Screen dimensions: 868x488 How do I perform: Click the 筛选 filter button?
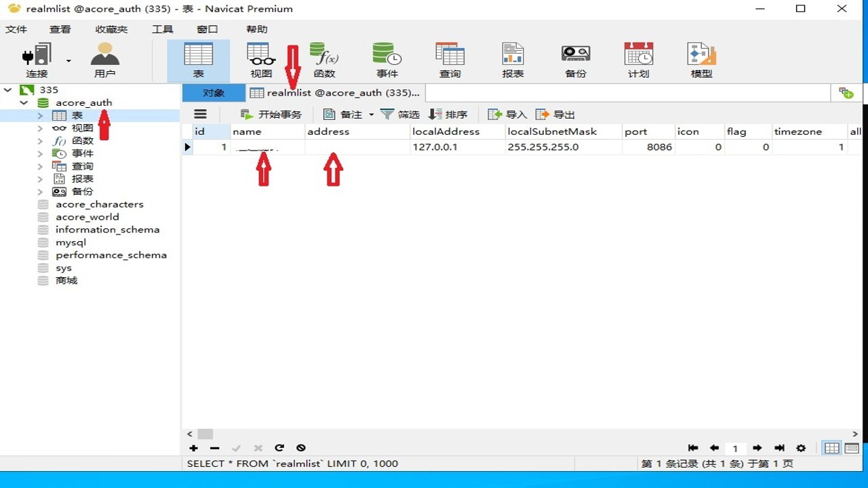400,115
